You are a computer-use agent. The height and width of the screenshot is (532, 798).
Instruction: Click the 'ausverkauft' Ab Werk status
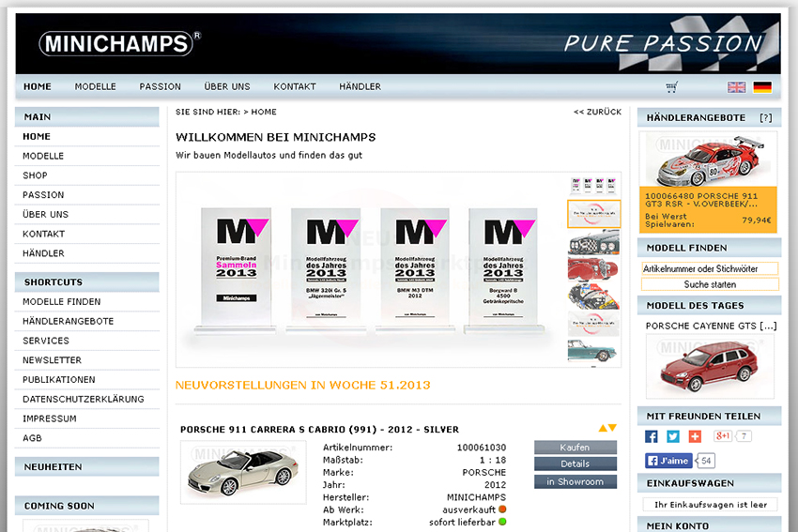point(468,509)
